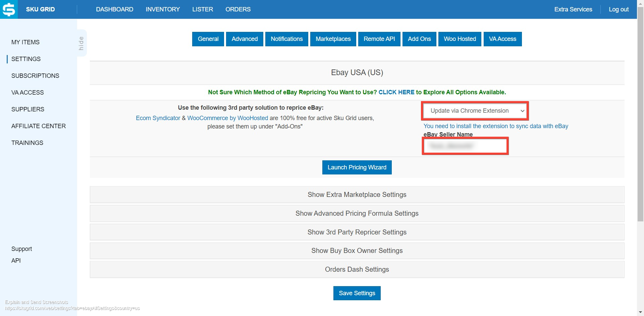The image size is (644, 316).
Task: Switch to the Marketplaces tab
Action: (333, 39)
